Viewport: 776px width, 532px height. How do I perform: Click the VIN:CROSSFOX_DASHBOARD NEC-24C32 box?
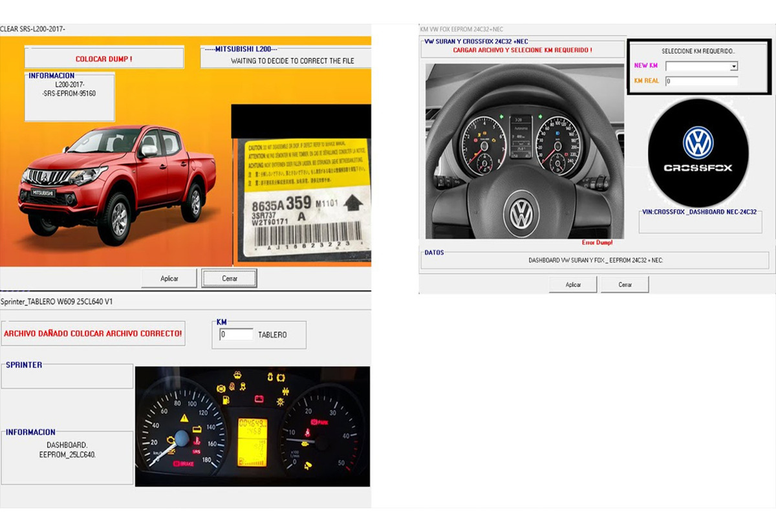point(700,222)
